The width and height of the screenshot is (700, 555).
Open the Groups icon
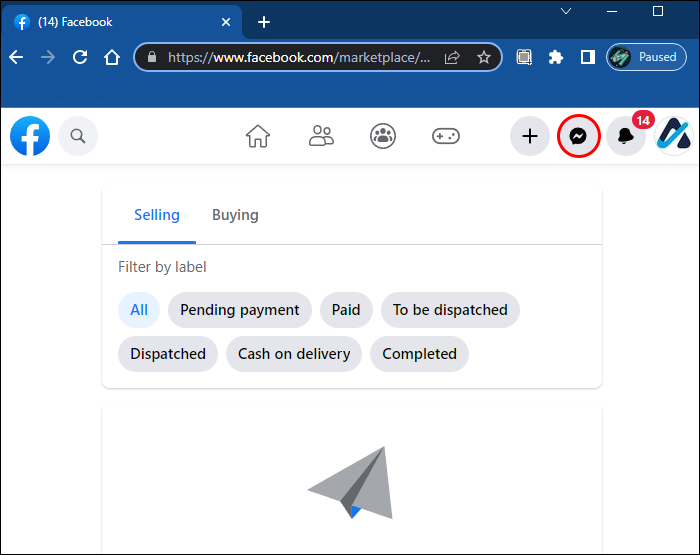[383, 136]
